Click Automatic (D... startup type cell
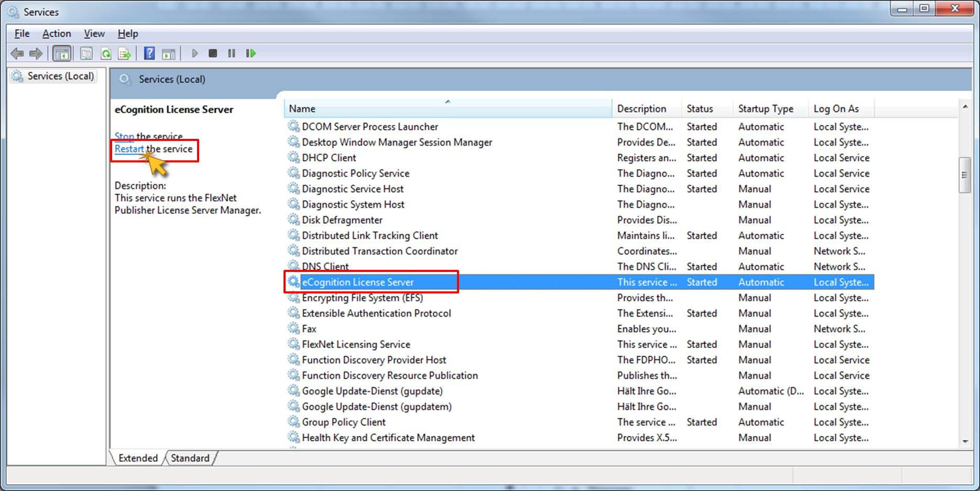This screenshot has height=491, width=980. click(x=771, y=391)
